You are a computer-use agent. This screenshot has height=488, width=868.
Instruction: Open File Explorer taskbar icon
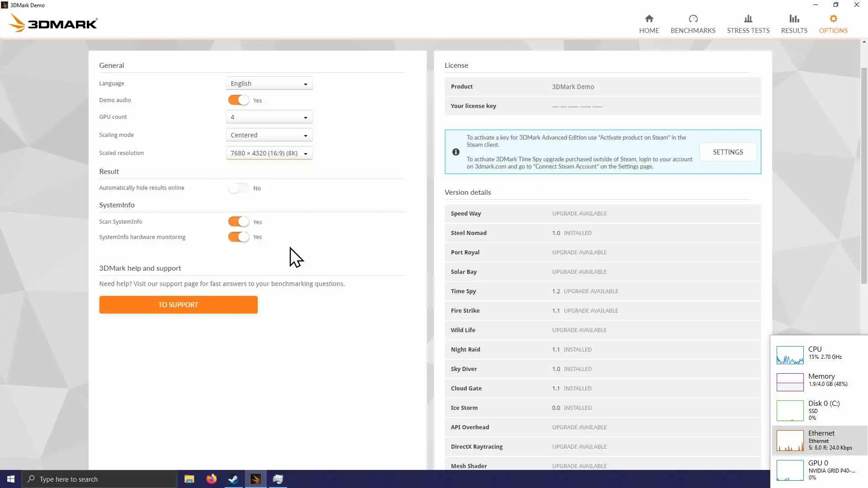tap(189, 479)
